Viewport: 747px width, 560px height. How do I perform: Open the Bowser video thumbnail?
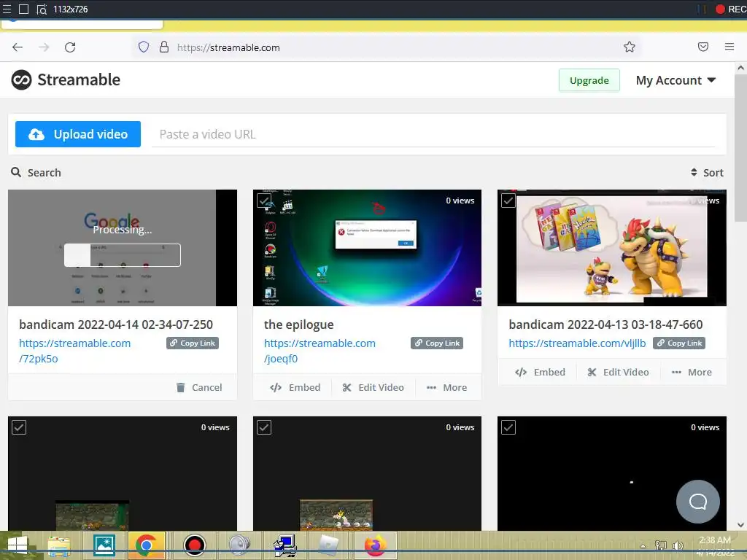coord(612,248)
